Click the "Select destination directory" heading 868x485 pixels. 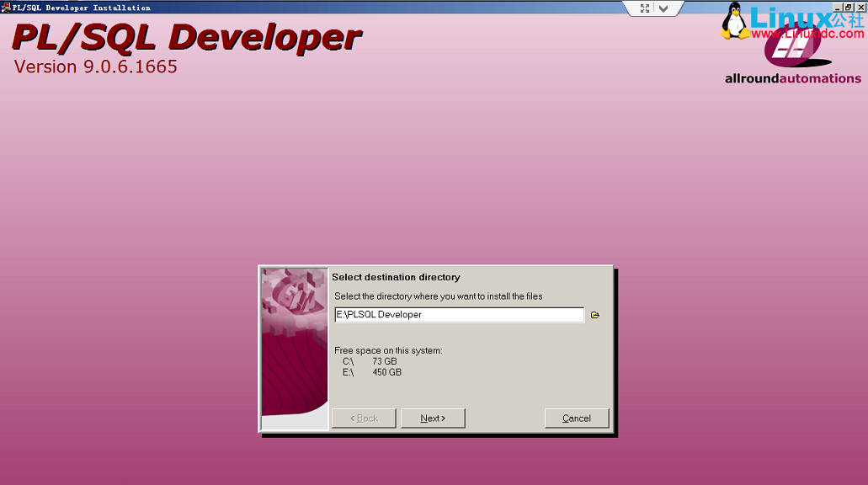click(396, 277)
